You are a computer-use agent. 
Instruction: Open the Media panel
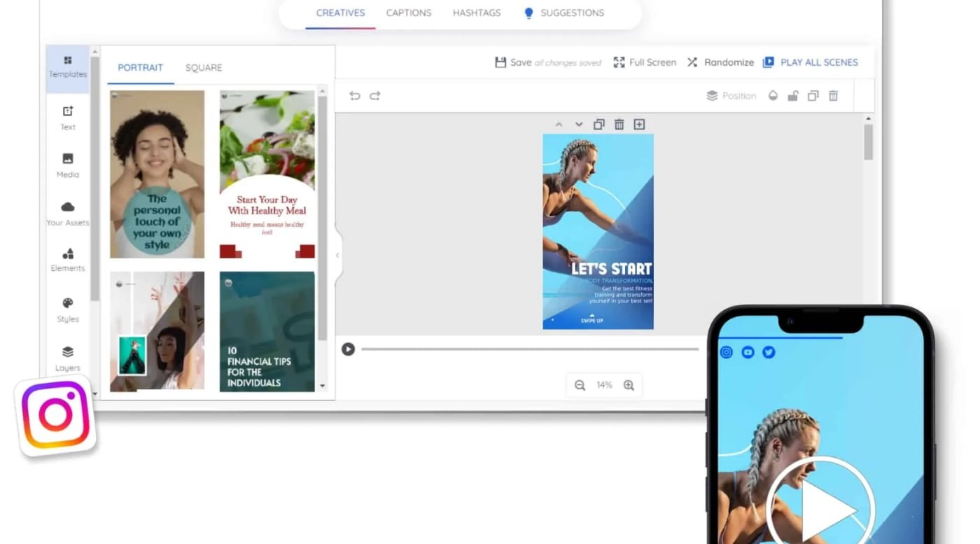click(68, 165)
